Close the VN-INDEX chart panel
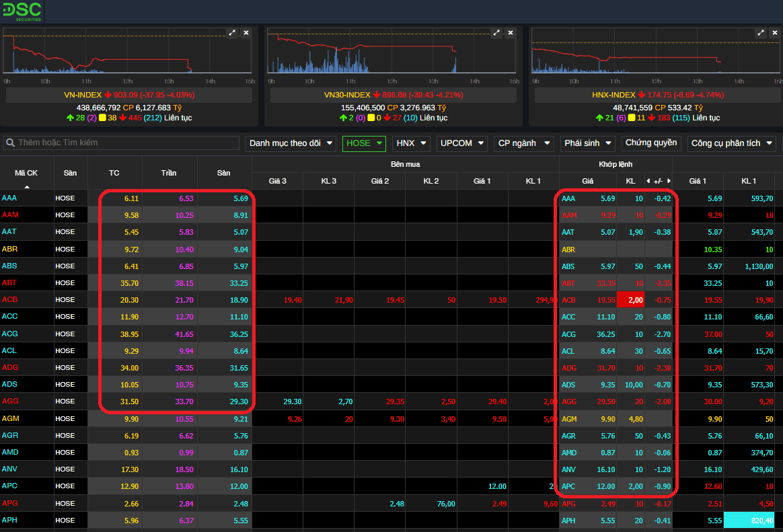The image size is (783, 532). (x=246, y=33)
